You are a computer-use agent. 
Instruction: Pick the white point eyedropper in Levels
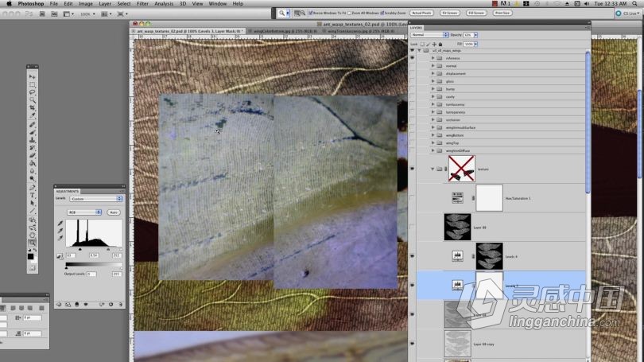coord(60,238)
